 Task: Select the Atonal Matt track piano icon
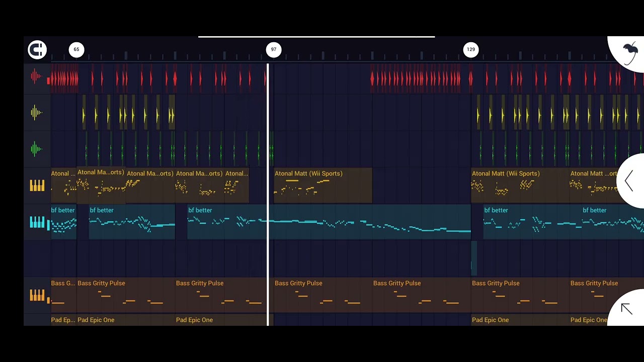tap(37, 186)
